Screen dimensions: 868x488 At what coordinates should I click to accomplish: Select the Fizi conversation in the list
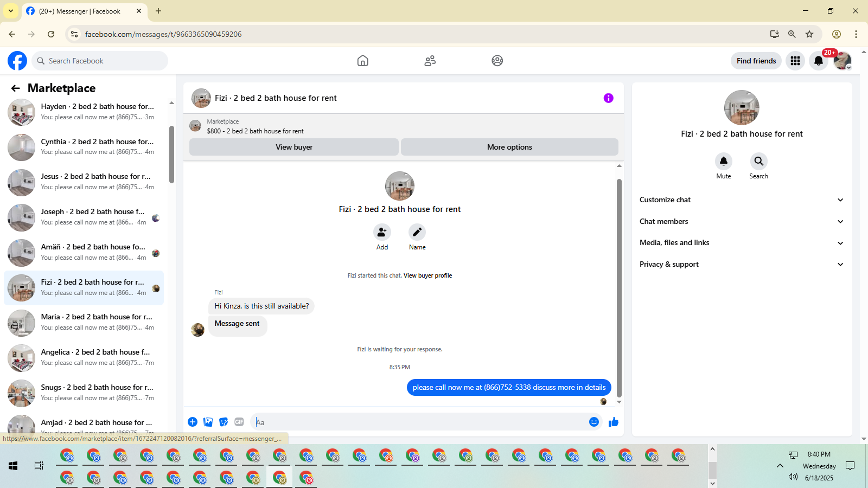[x=84, y=287]
